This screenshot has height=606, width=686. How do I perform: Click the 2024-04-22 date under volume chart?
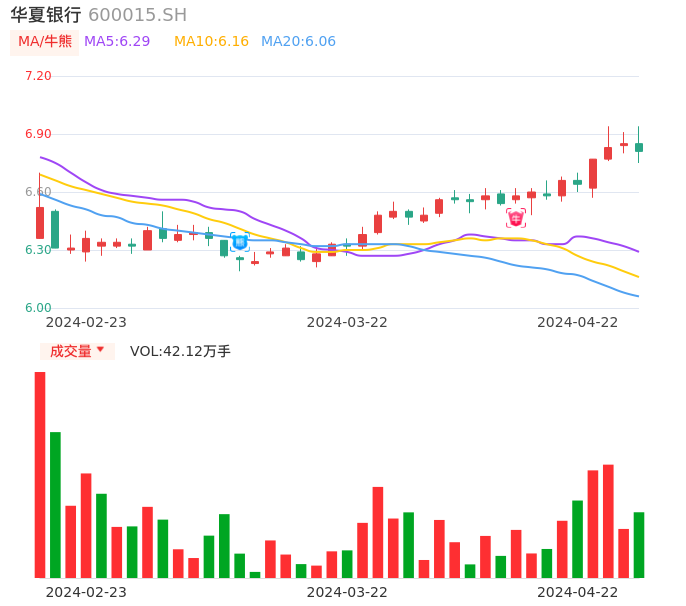[578, 592]
